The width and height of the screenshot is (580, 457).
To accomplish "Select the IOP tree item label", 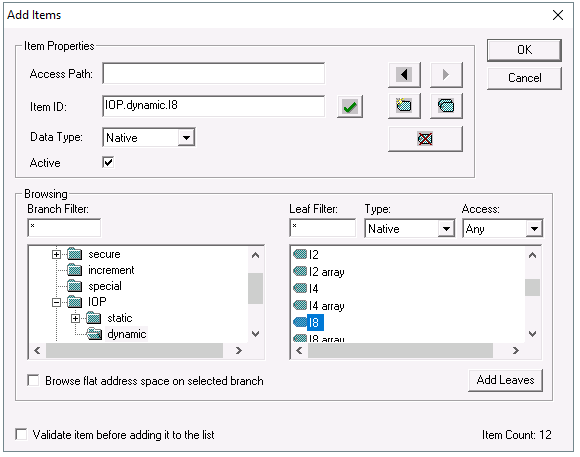I will [x=97, y=302].
